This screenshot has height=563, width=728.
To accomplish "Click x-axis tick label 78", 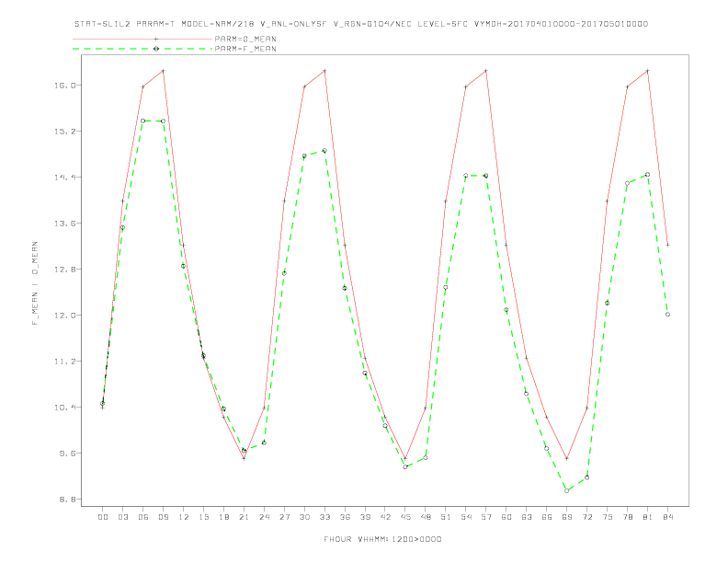I will pyautogui.click(x=627, y=517).
